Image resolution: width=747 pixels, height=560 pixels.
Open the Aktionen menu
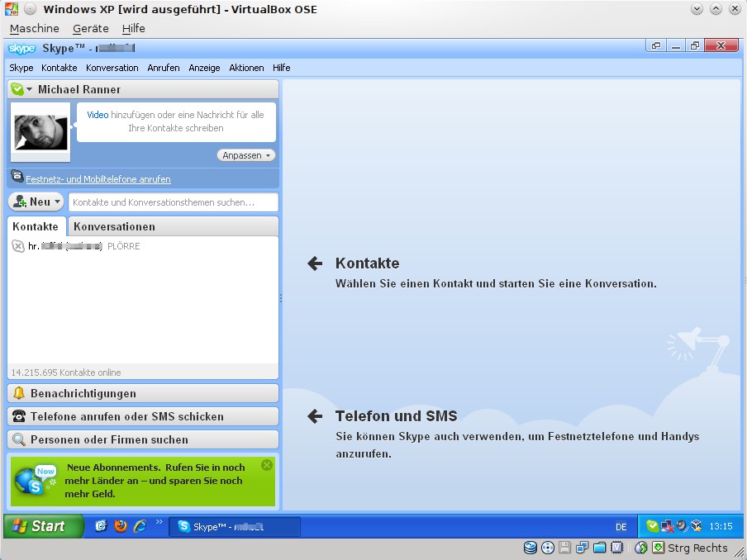coord(246,68)
